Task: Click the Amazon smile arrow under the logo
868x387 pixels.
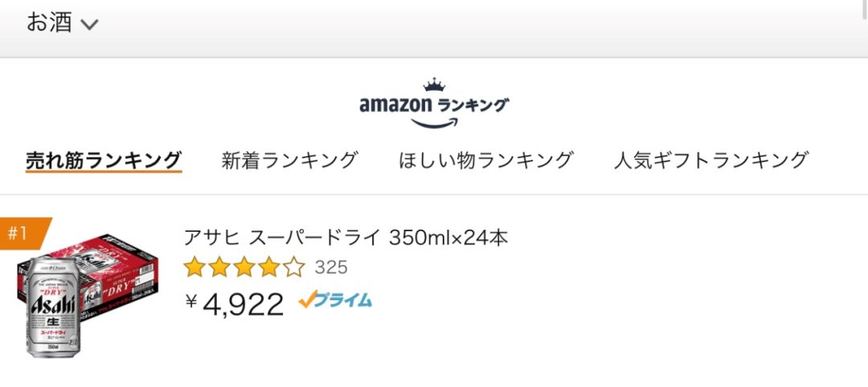Action: 435,123
